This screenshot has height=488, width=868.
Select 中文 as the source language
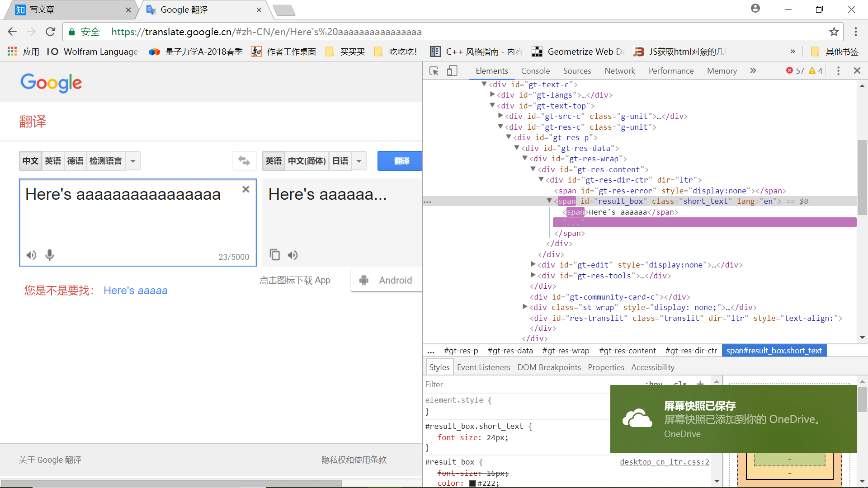[x=30, y=161]
